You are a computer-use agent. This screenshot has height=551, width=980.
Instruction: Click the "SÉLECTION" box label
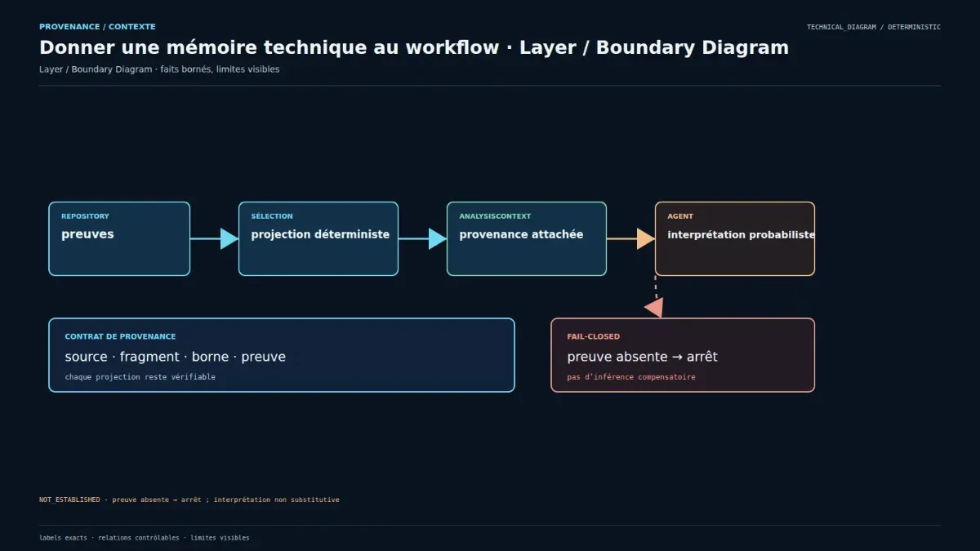(272, 216)
